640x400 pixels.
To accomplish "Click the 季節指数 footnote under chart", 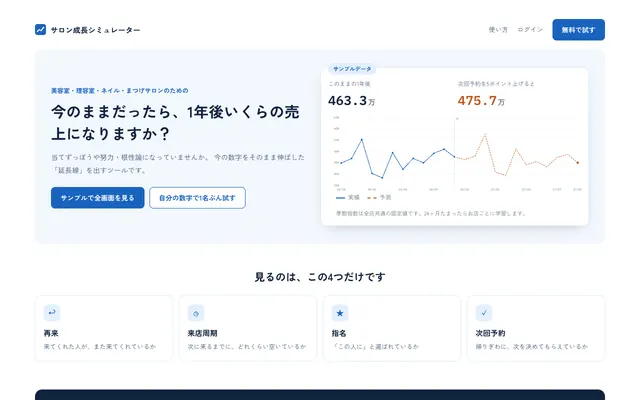I will [431, 213].
